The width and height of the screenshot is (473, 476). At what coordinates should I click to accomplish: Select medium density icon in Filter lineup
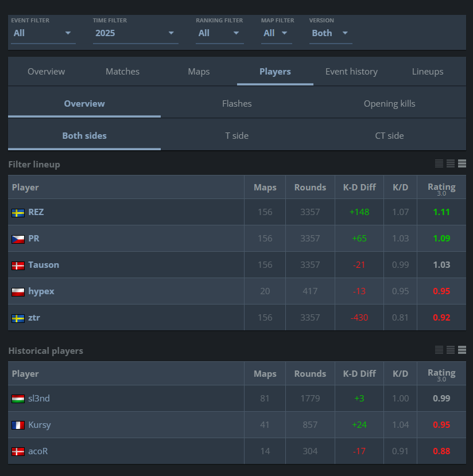[451, 163]
